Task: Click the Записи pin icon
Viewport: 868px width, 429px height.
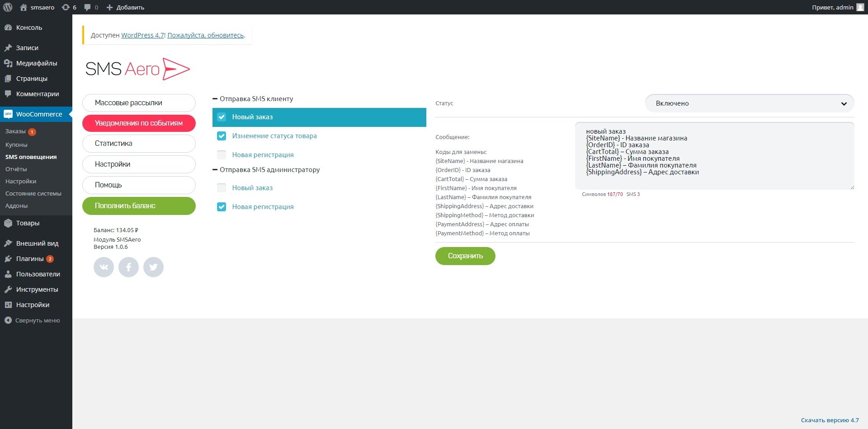Action: pos(8,48)
